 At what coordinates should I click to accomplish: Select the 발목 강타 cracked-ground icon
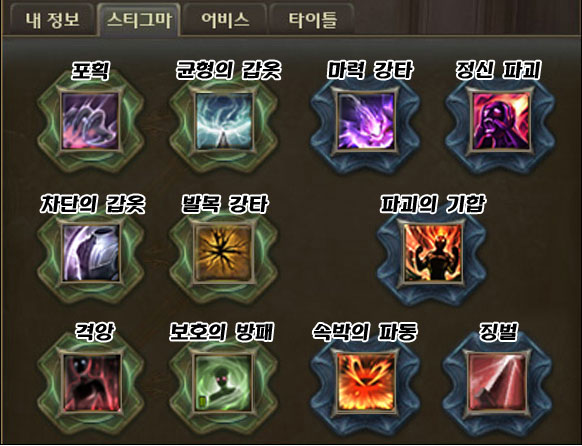pos(224,253)
